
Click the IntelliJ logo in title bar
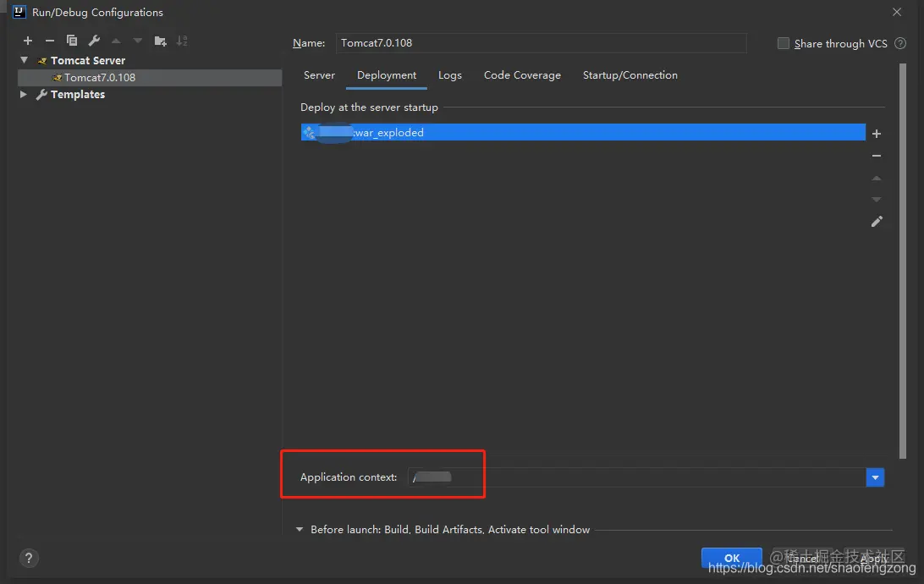tap(19, 12)
